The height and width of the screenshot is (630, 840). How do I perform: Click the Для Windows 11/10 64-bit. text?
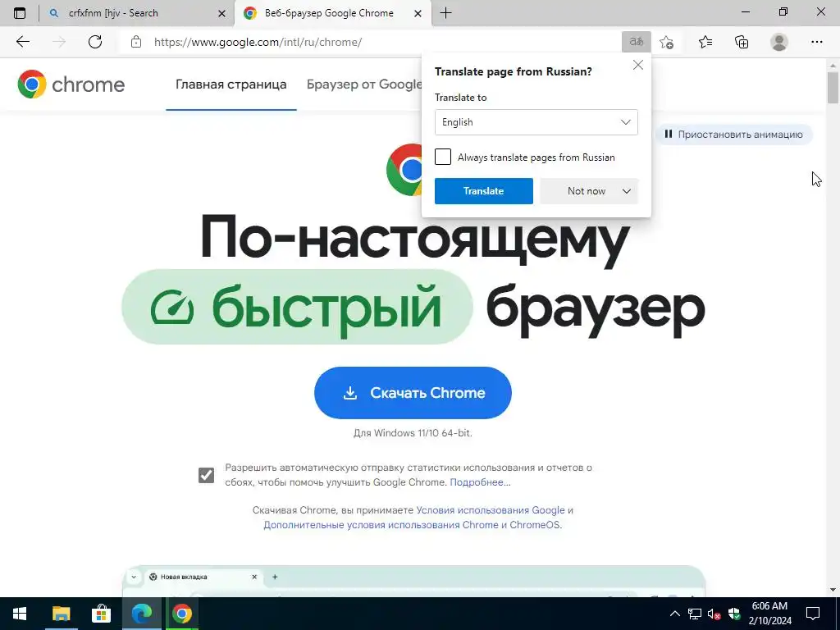[413, 433]
